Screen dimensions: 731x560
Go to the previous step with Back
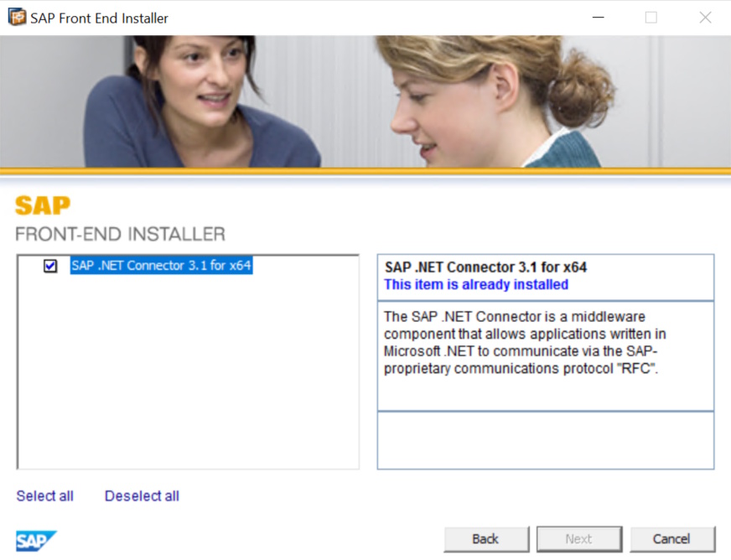pyautogui.click(x=486, y=539)
